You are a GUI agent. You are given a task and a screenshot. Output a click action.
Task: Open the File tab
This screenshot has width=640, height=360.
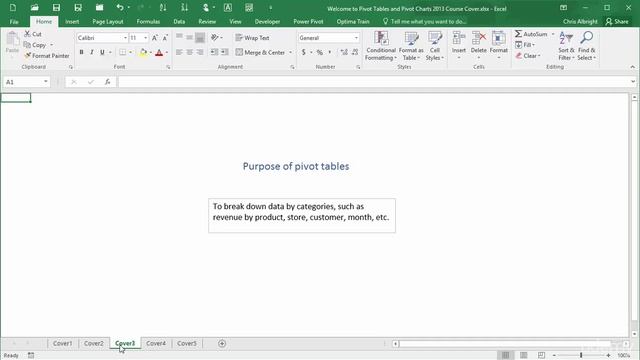[x=14, y=22]
